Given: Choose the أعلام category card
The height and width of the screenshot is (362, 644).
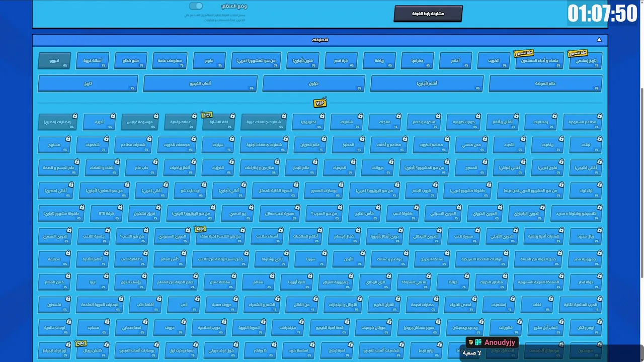Looking at the screenshot, I should coord(455,61).
